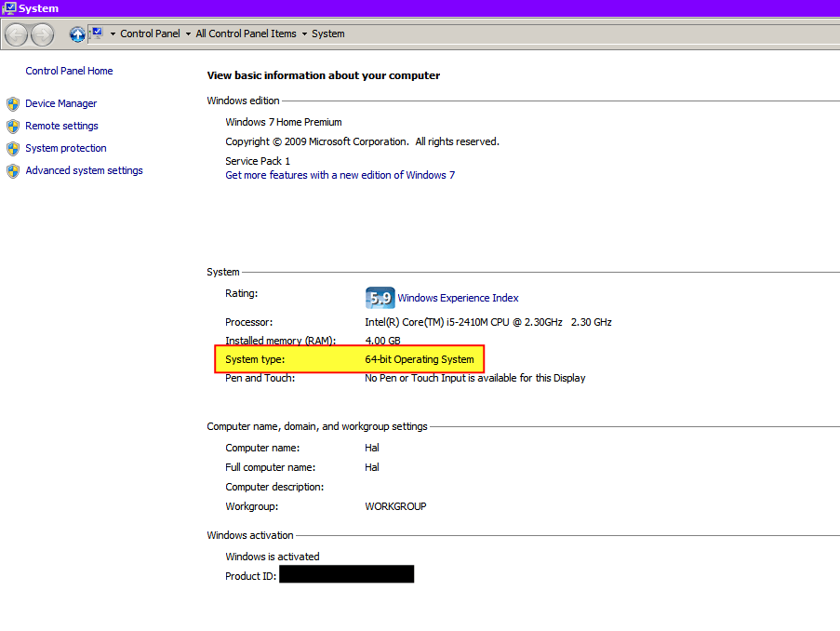Click the System window title bar icon
Image resolution: width=840 pixels, height=631 pixels.
coord(9,8)
